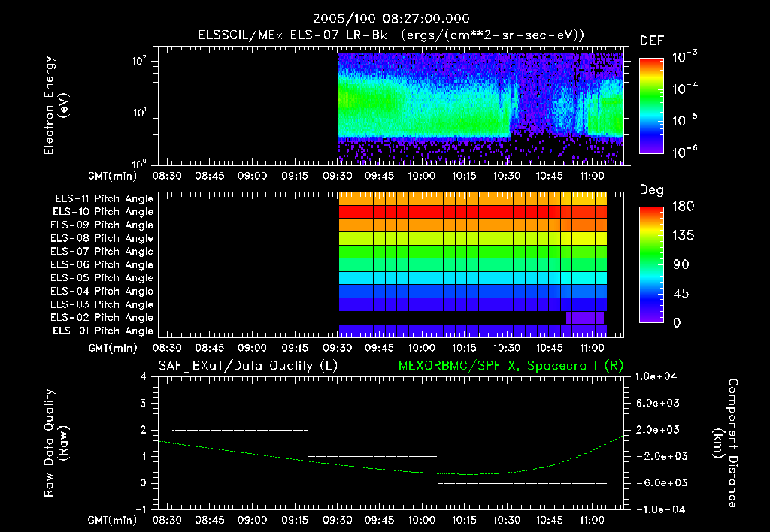Image resolution: width=770 pixels, height=532 pixels.
Task: Click the DEF color scale bar
Action: [651, 105]
